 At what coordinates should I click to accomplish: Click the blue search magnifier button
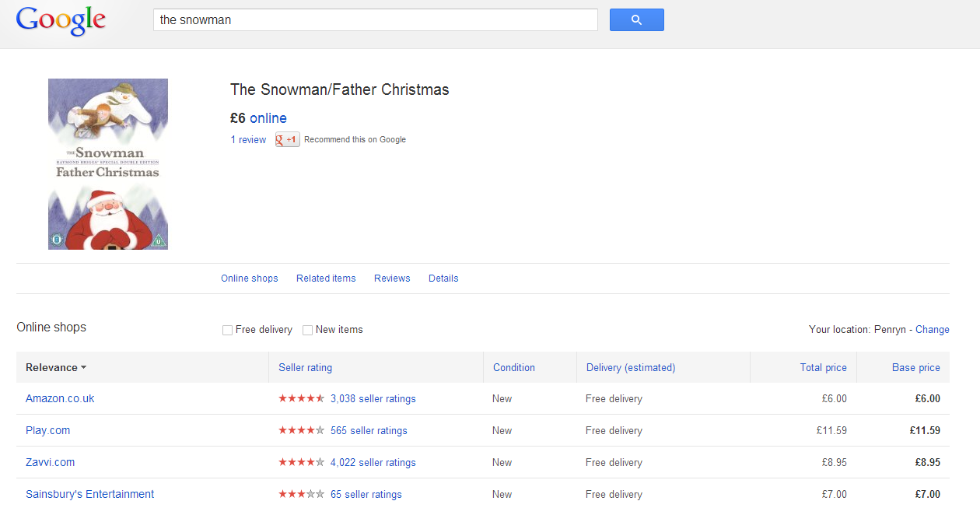pyautogui.click(x=636, y=20)
